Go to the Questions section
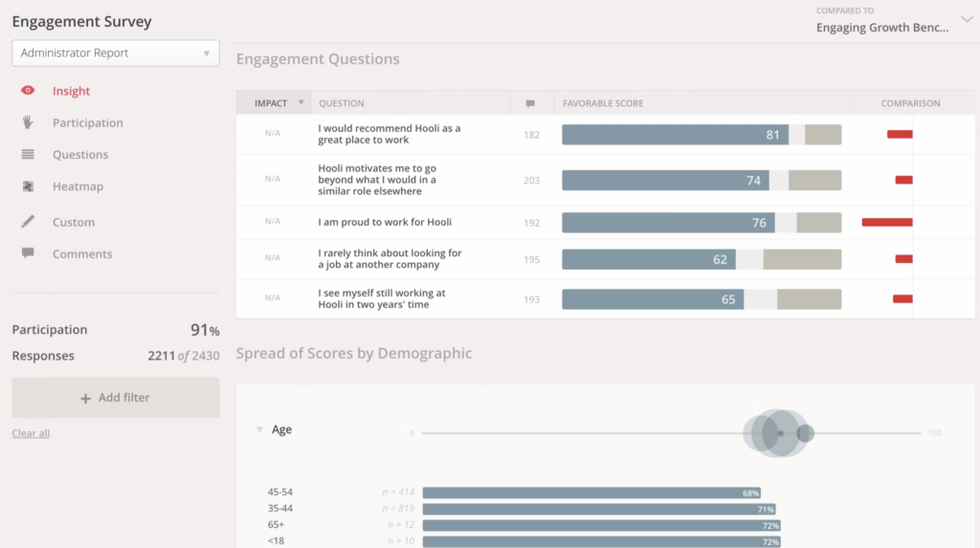Image resolution: width=980 pixels, height=548 pixels. (x=80, y=155)
